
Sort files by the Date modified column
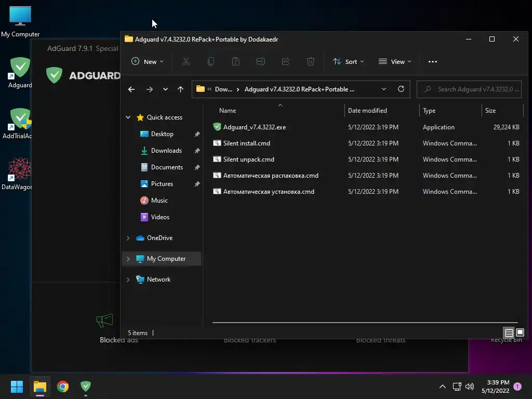[x=367, y=111]
